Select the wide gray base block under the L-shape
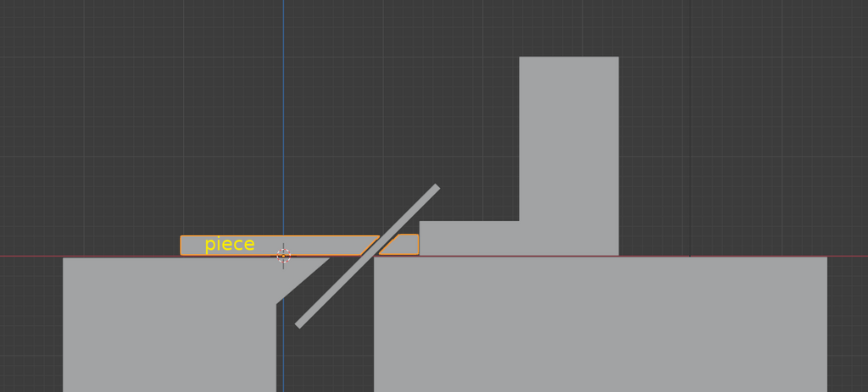Image resolution: width=868 pixels, height=392 pixels. (x=601, y=324)
